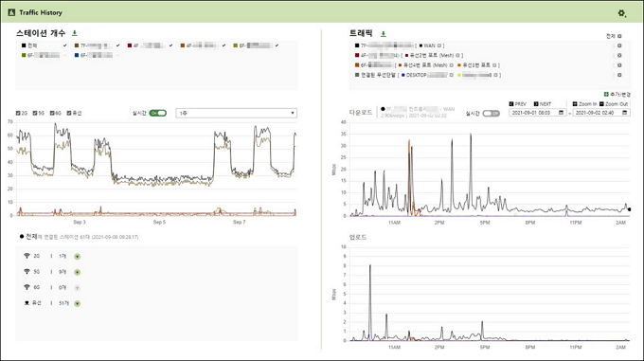The image size is (644, 361).
Task: Click the 전체 label above traffic list
Action: pyautogui.click(x=611, y=36)
